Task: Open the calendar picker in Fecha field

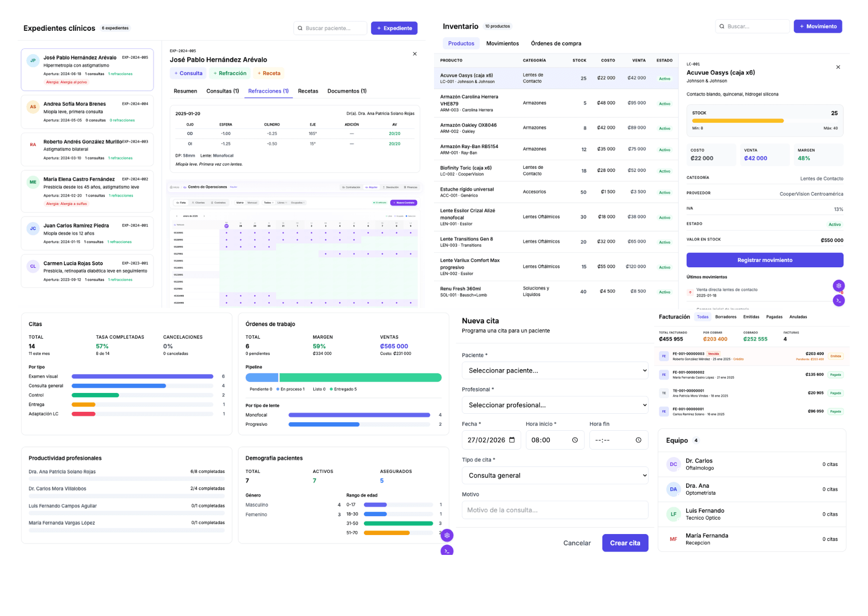Action: (512, 440)
